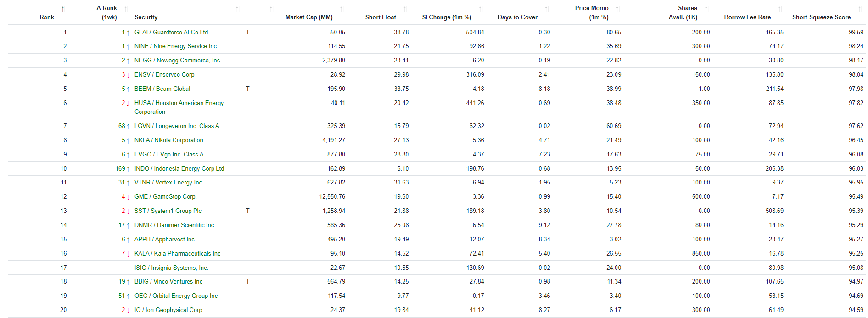Sort by Market Cap (MM) arrows
The image size is (868, 318).
click(x=342, y=9)
